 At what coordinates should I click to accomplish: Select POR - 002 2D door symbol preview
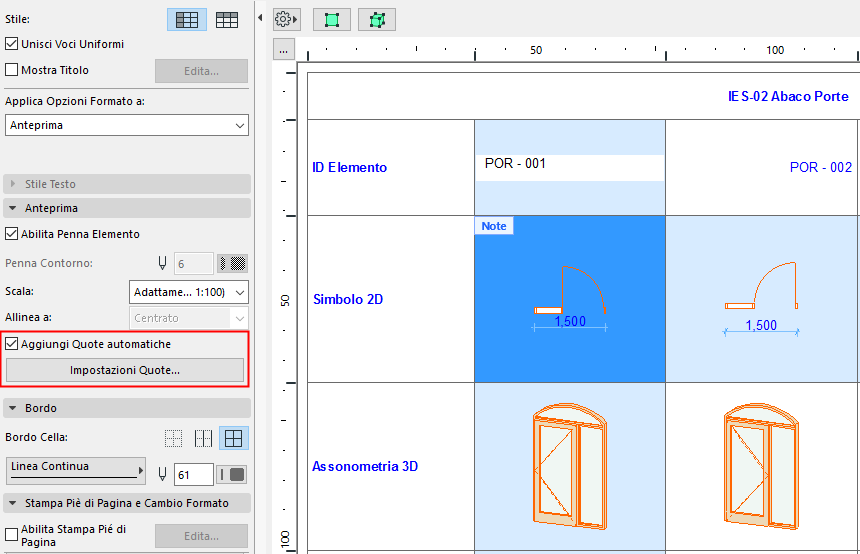pyautogui.click(x=762, y=299)
